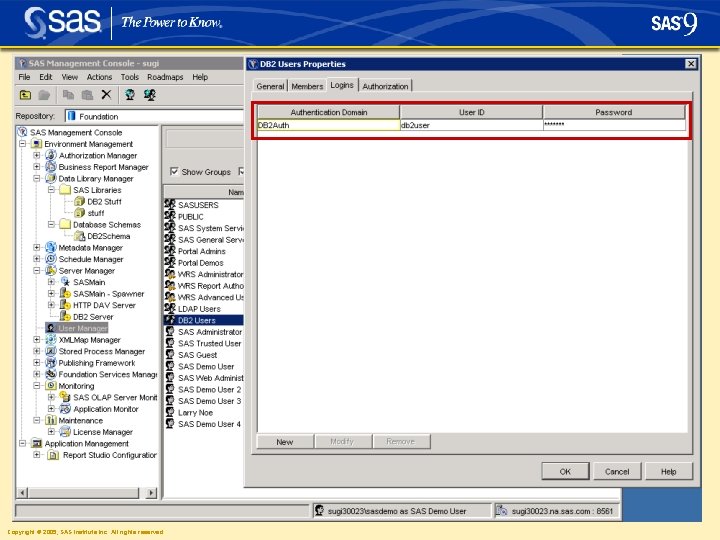Image resolution: width=720 pixels, height=540 pixels.
Task: Click the DB2Schema icon in the tree
Action: [79, 236]
